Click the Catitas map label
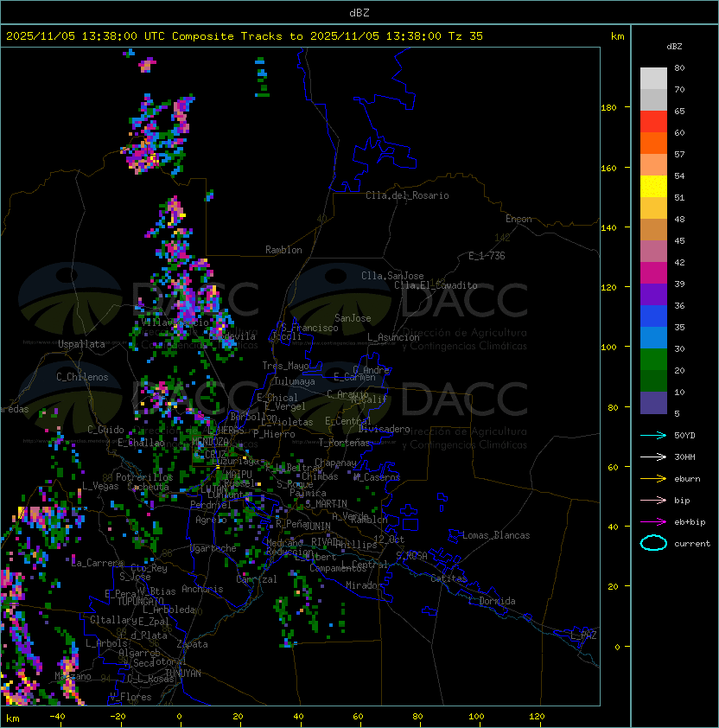 click(449, 578)
